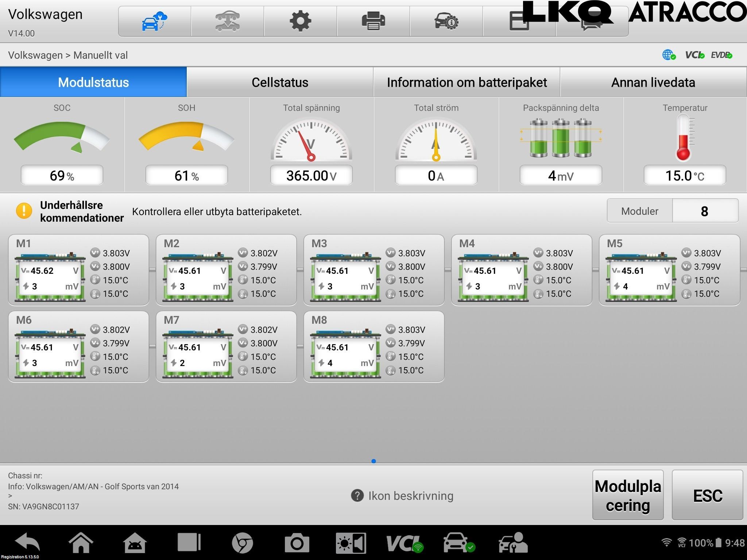Open the recent apps icon
This screenshot has height=560, width=747.
(189, 542)
